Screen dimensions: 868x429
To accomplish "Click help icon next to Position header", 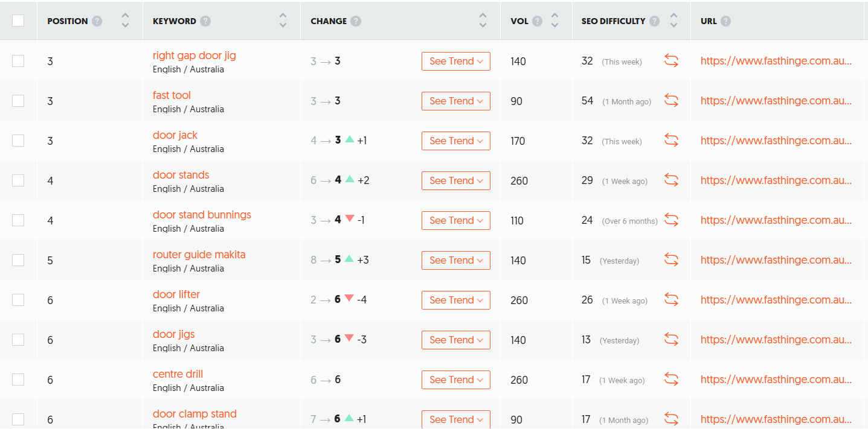I will tap(97, 21).
